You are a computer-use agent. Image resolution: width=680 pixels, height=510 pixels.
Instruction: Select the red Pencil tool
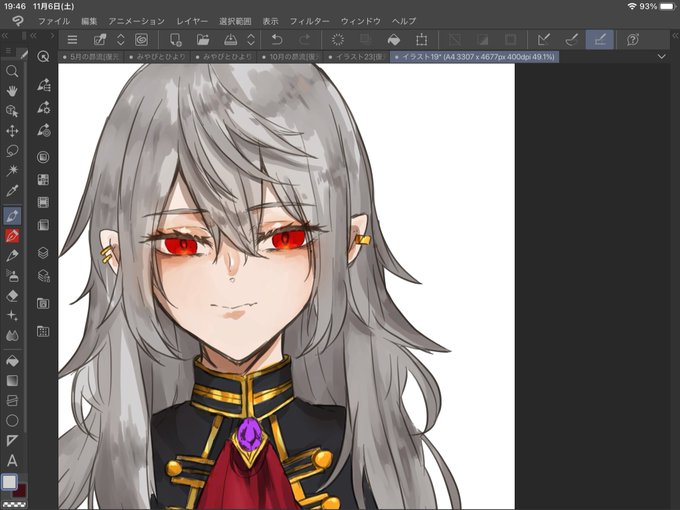click(12, 235)
